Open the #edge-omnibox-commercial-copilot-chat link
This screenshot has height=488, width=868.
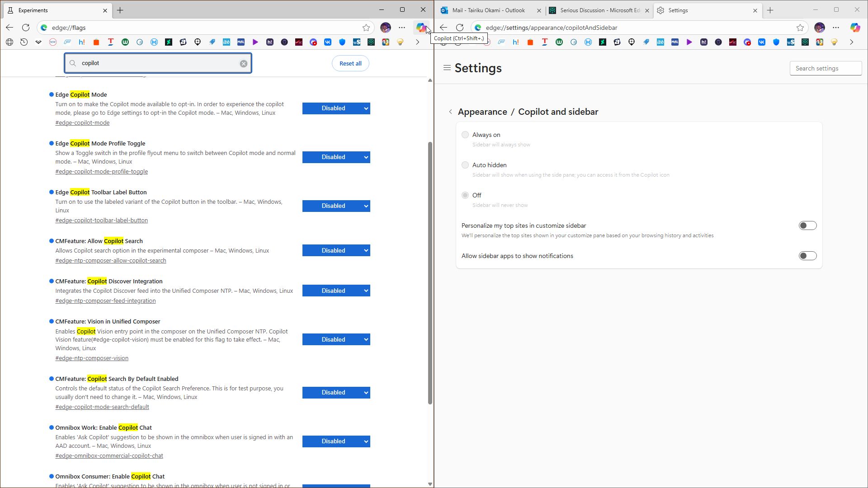109,456
